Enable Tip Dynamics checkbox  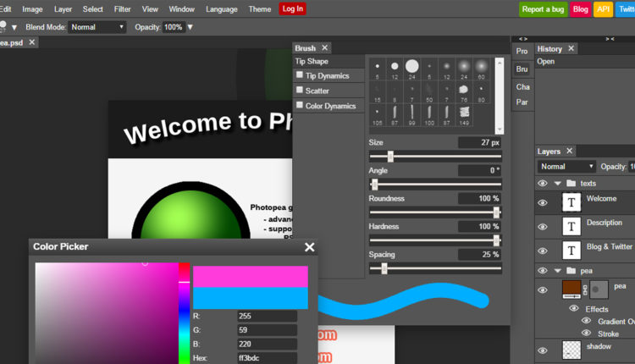coord(300,75)
